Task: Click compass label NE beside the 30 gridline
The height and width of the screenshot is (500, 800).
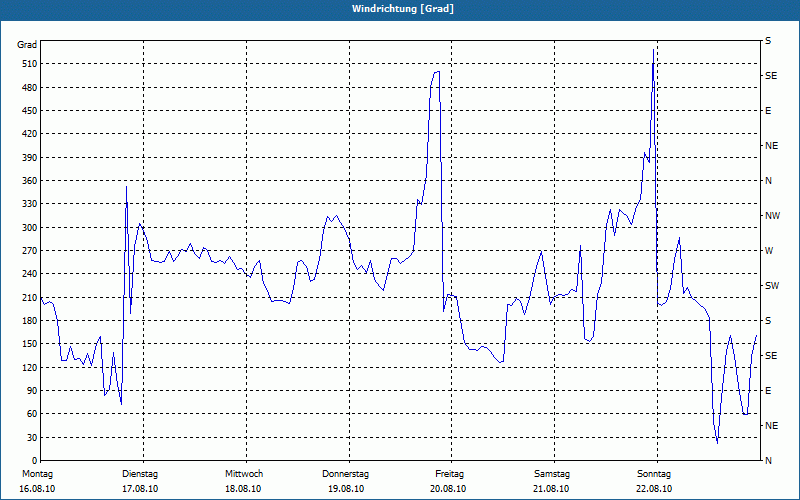Action: coord(771,426)
